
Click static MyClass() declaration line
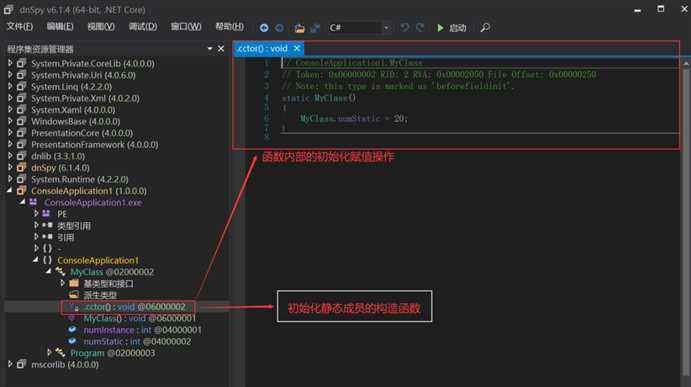point(319,98)
